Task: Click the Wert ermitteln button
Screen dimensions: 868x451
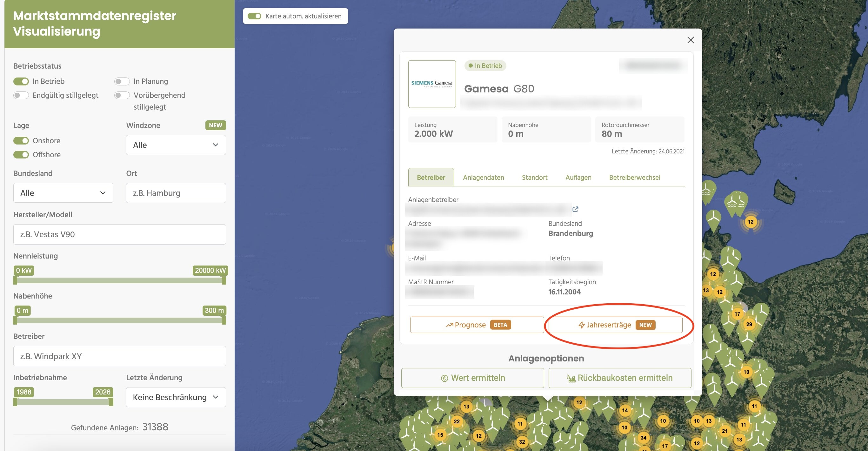Action: coord(472,378)
